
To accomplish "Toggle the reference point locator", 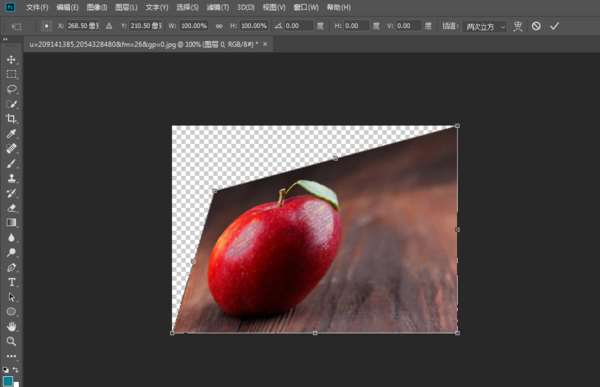I will (46, 26).
